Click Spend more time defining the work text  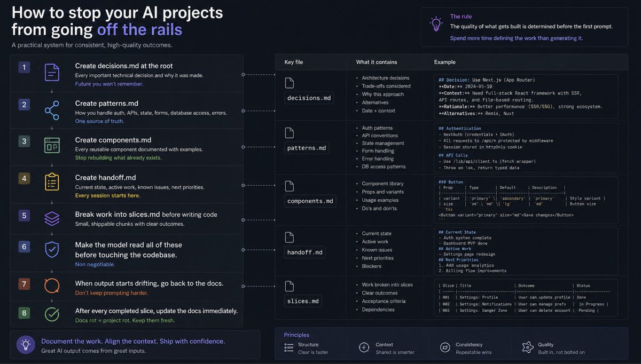point(516,38)
